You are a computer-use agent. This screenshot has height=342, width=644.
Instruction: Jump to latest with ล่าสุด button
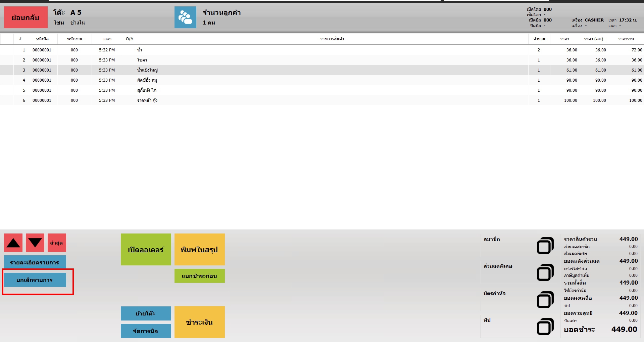pos(57,243)
